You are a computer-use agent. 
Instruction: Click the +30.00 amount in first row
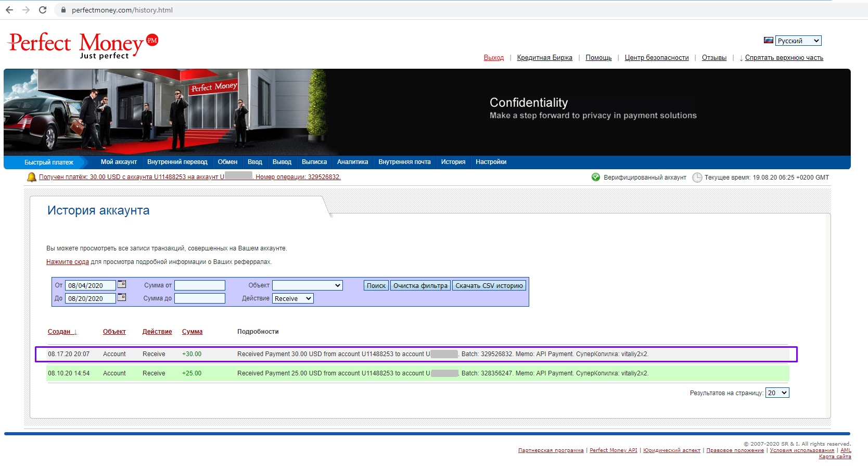192,354
